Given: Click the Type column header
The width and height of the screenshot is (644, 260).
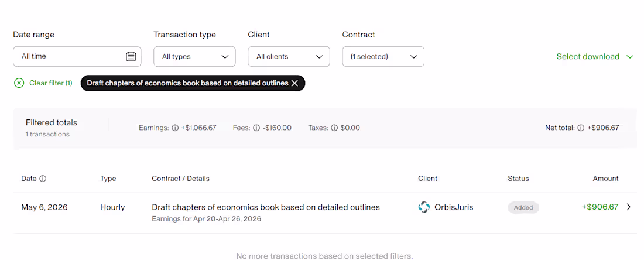Looking at the screenshot, I should tap(108, 179).
